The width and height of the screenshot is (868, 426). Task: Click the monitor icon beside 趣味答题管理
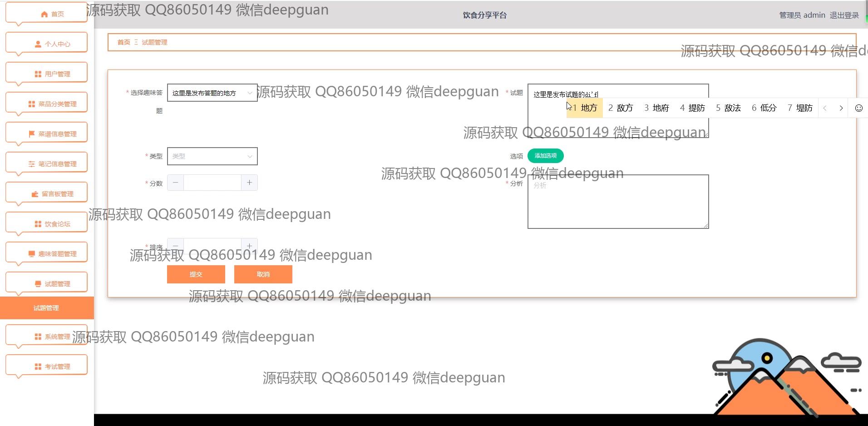pos(31,254)
